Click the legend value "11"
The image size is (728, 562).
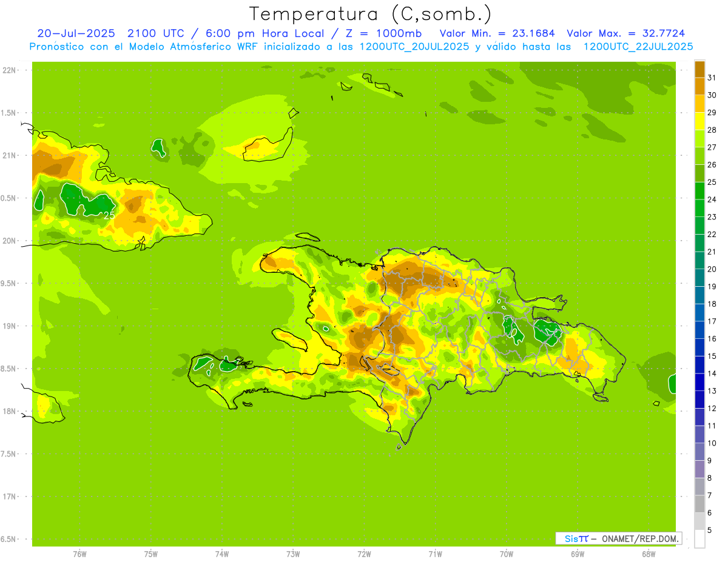click(x=712, y=426)
